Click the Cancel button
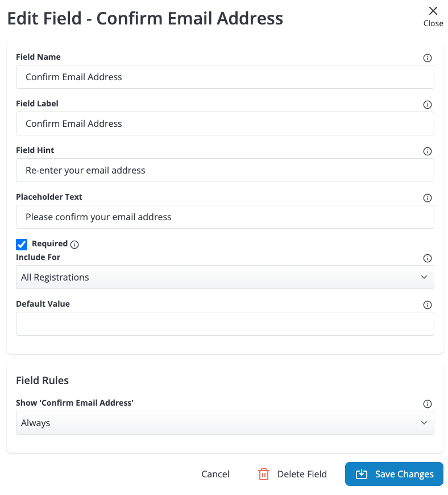This screenshot has width=448, height=495. point(215,474)
